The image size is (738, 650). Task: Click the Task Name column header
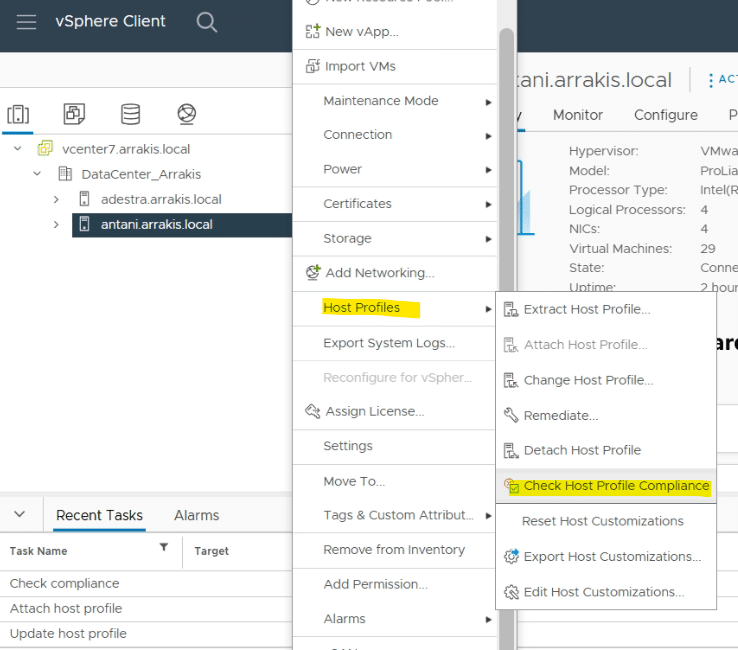[x=39, y=551]
